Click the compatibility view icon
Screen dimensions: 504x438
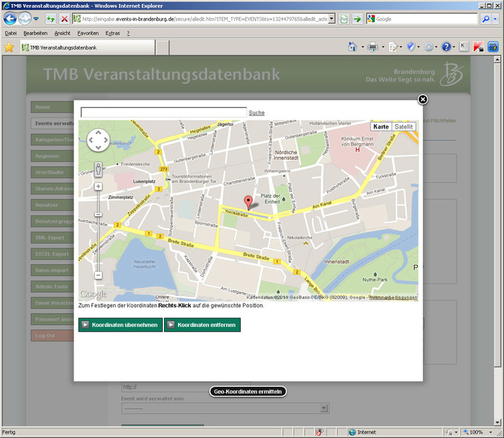coord(344,19)
